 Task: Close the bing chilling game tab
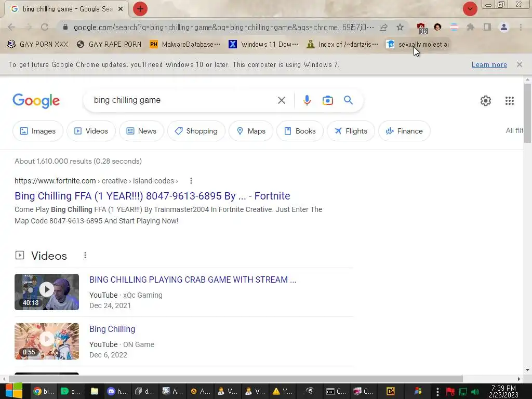(121, 9)
